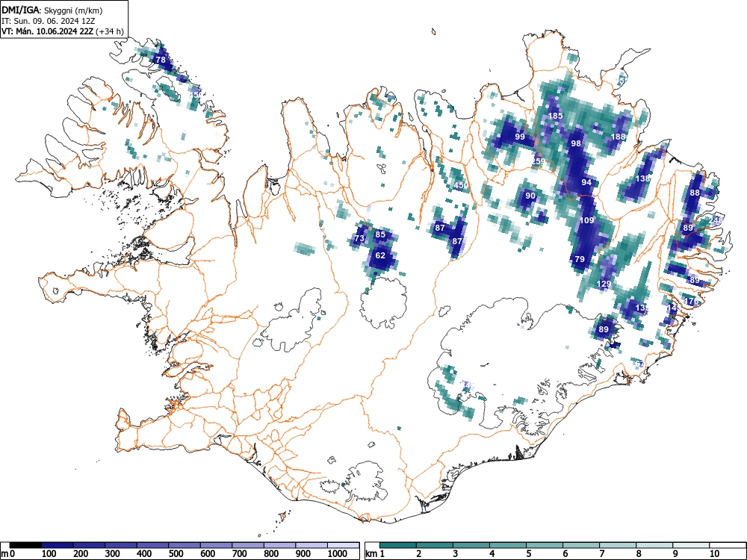Click the '500' label on the meter scale
The height and width of the screenshot is (560, 747).
(x=176, y=554)
